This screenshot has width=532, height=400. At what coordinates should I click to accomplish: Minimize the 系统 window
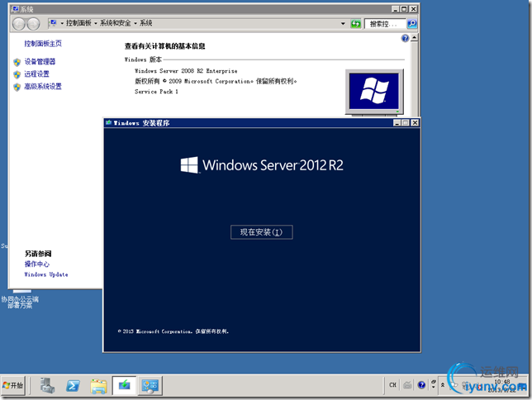coord(395,9)
